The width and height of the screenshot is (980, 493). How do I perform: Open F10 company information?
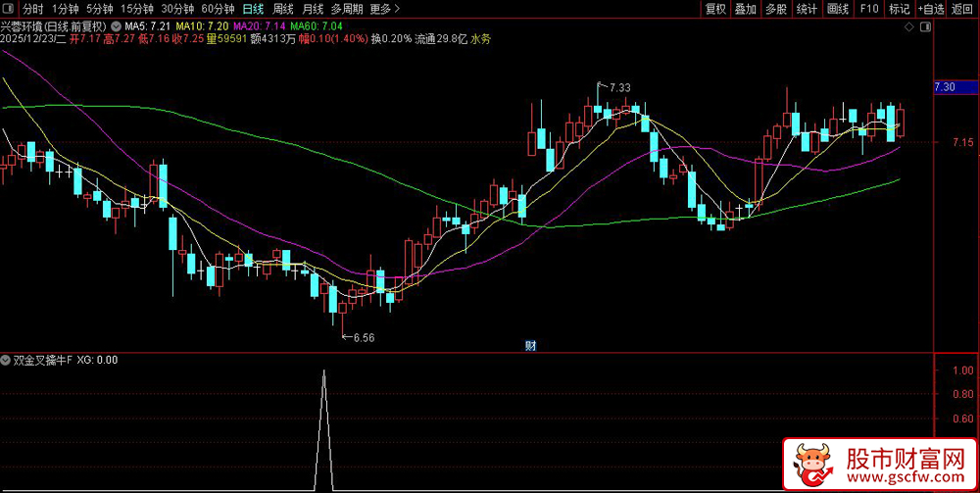click(x=868, y=9)
